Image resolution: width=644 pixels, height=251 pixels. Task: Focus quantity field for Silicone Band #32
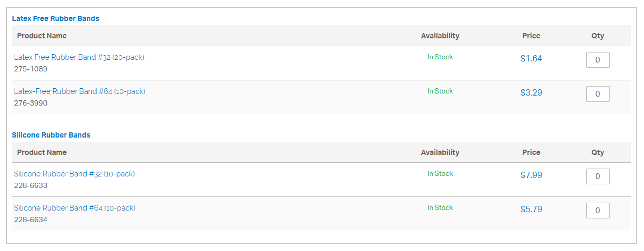click(x=598, y=176)
